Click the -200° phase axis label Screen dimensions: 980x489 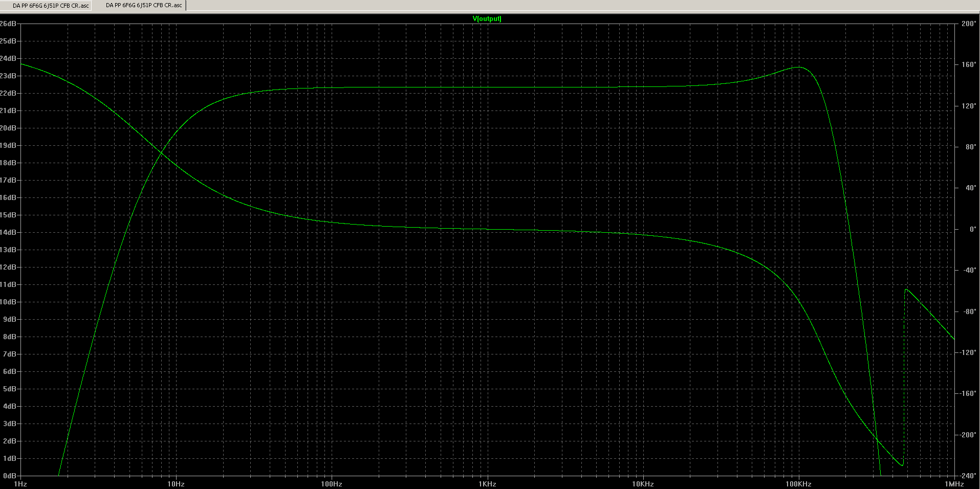point(967,435)
